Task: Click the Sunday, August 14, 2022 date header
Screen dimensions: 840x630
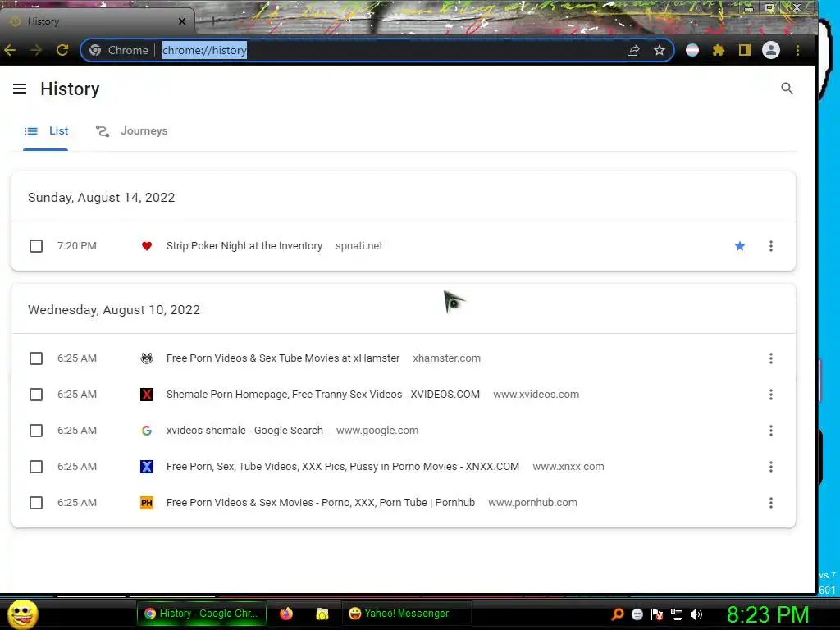Action: coord(101,198)
